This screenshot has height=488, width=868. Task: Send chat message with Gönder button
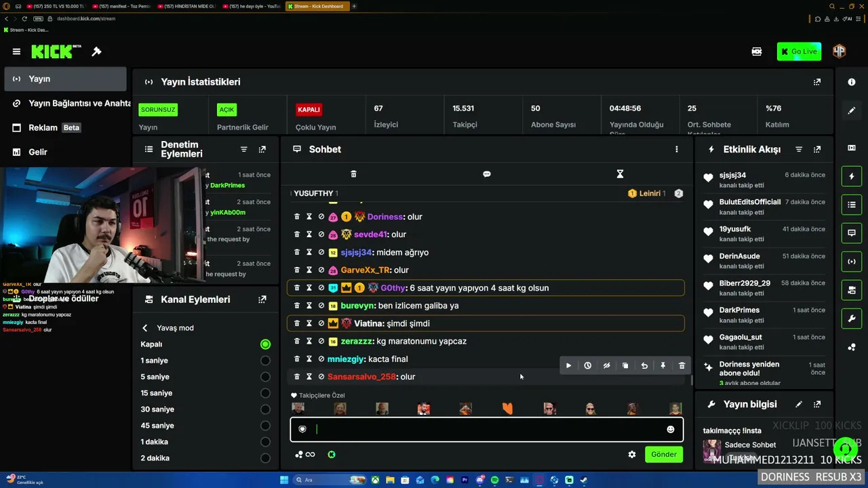(664, 454)
